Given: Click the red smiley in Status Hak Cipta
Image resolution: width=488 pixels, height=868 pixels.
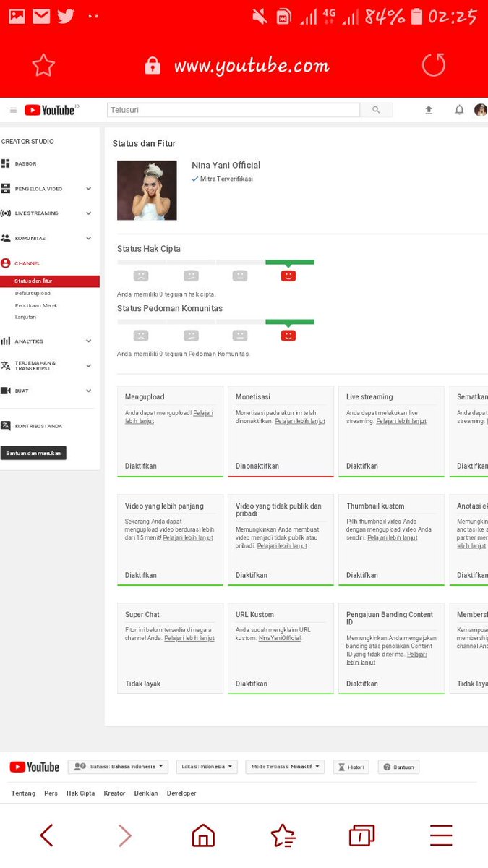Looking at the screenshot, I should point(288,276).
